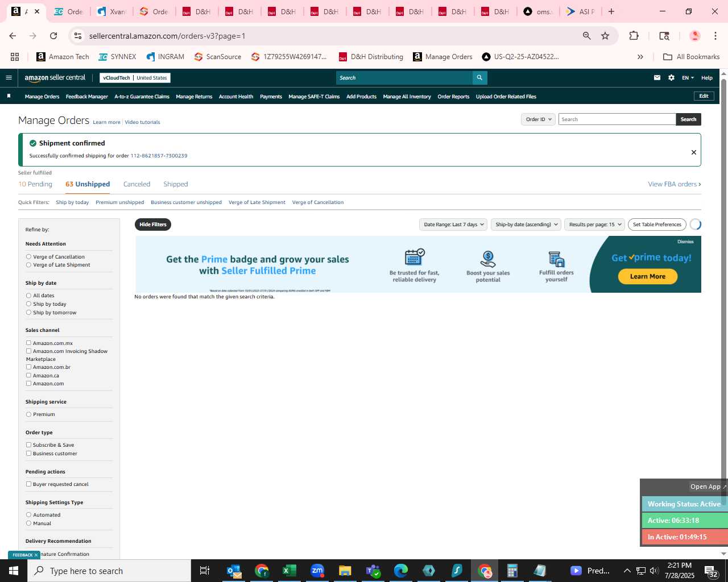This screenshot has width=728, height=582.
Task: Click the Amazon Seller Central logo
Action: click(x=55, y=78)
